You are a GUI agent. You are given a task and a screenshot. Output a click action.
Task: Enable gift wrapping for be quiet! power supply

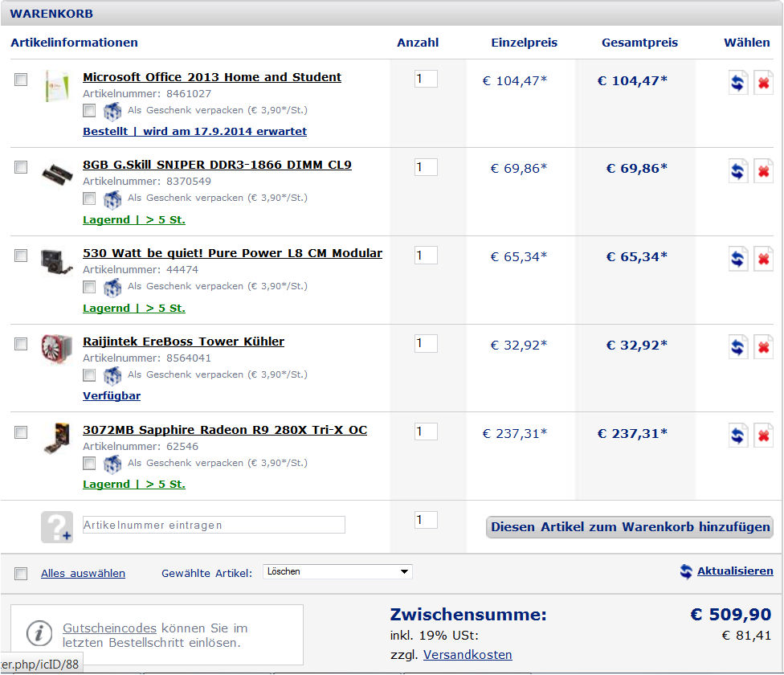coord(89,287)
